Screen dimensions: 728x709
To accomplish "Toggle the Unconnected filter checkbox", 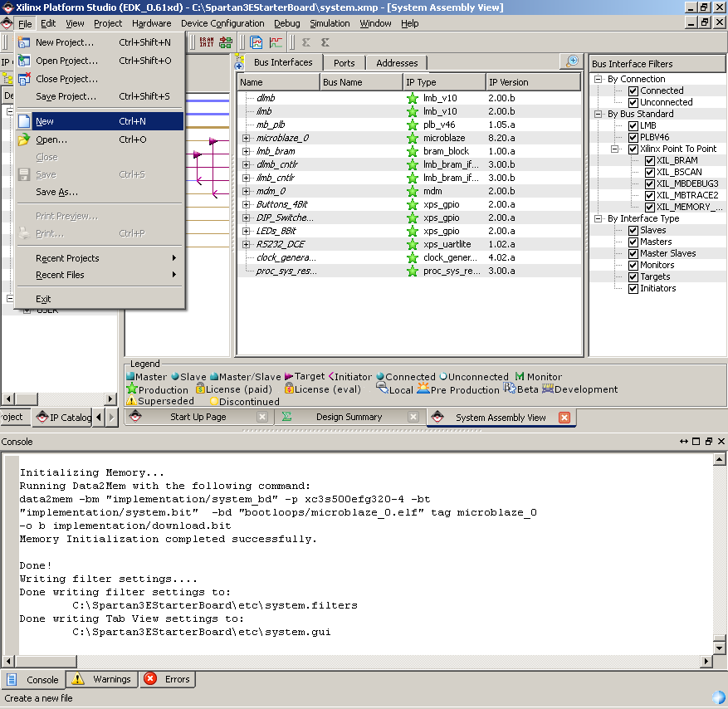I will tap(633, 103).
